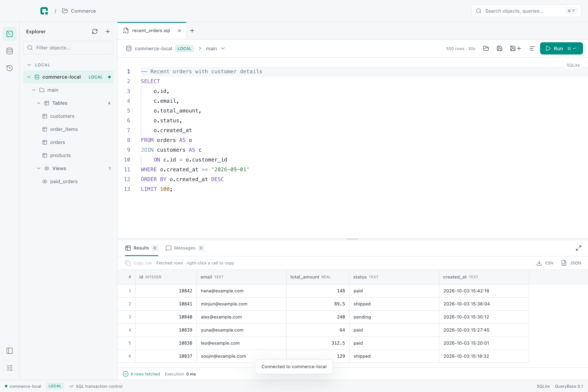The image size is (588, 392).
Task: Open a saved query file
Action: click(x=486, y=49)
